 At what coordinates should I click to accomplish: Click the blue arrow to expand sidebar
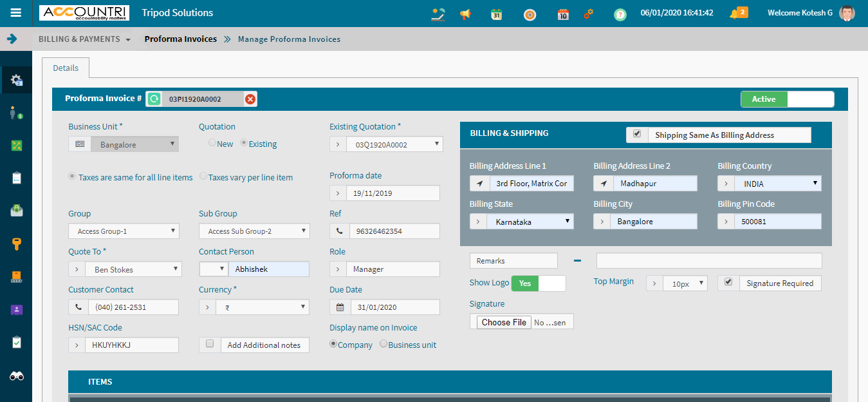point(12,39)
